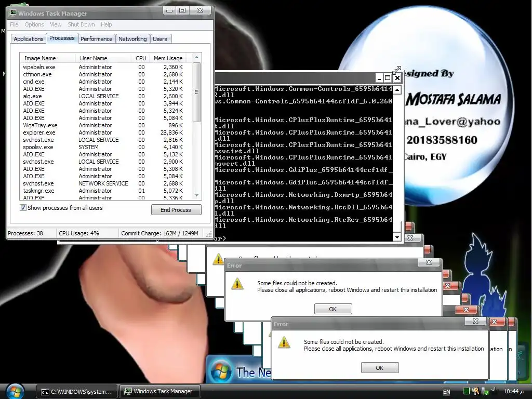Close the lower Error dialog
532x399 pixels.
click(x=476, y=321)
